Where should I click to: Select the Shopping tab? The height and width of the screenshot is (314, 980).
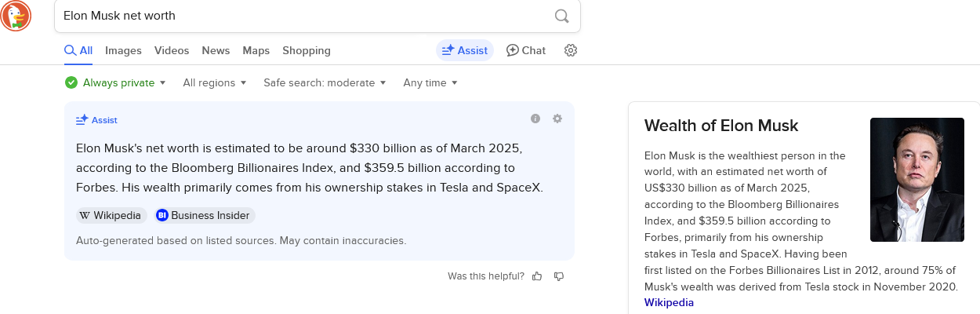[307, 50]
